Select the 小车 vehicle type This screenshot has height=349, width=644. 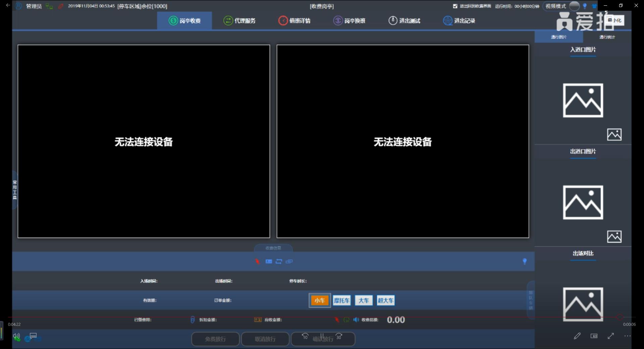319,300
